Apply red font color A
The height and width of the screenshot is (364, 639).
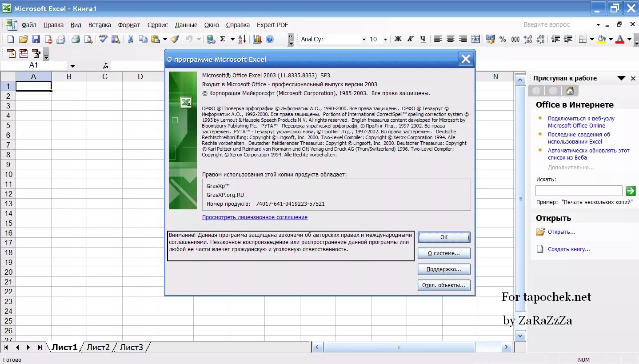(620, 39)
